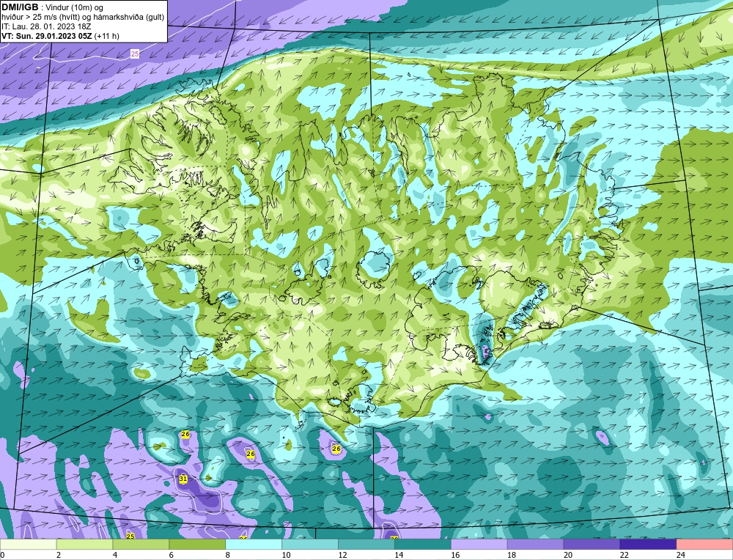This screenshot has height=560, width=733.
Task: Click the 10–12 m/s light teal swatch
Action: 310,545
